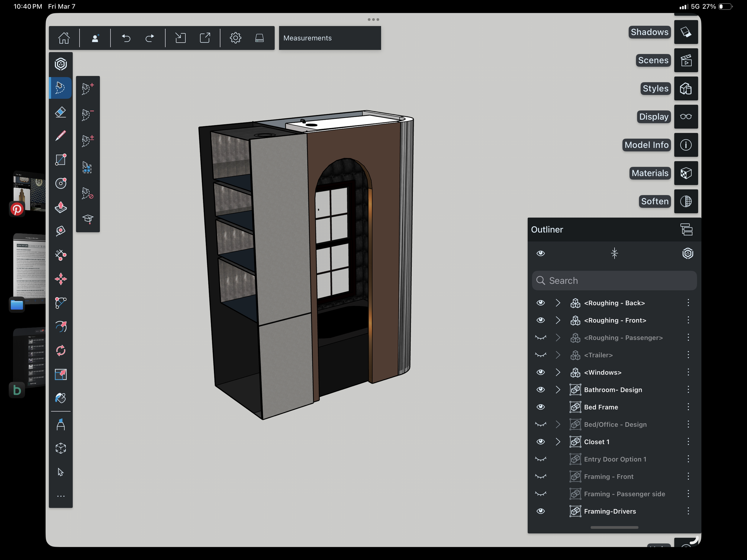
Task: Select the Pencil line tool
Action: 61,136
